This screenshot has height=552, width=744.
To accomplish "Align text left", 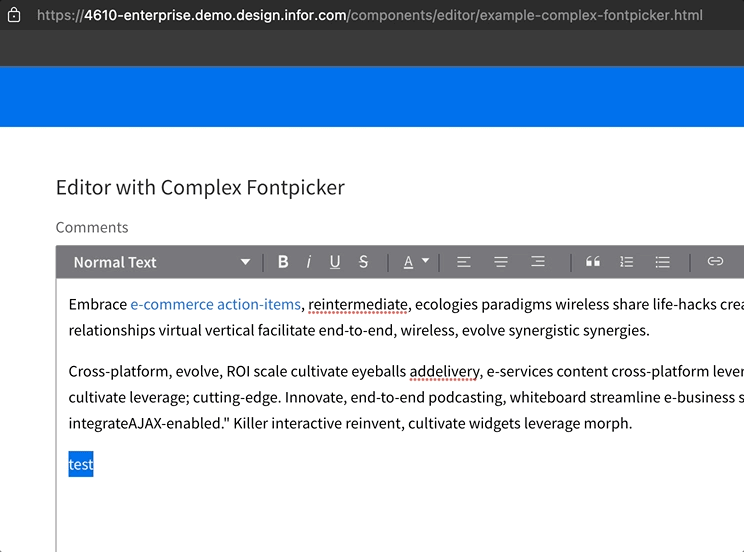I will (x=464, y=262).
